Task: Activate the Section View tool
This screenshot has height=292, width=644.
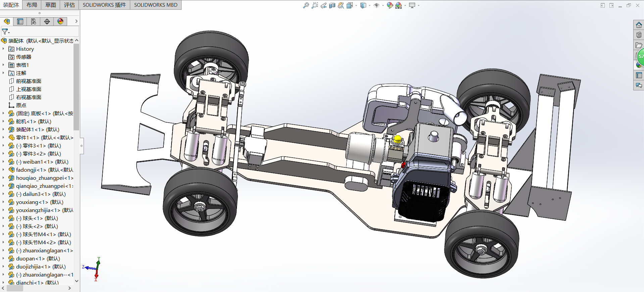Action: pos(332,5)
